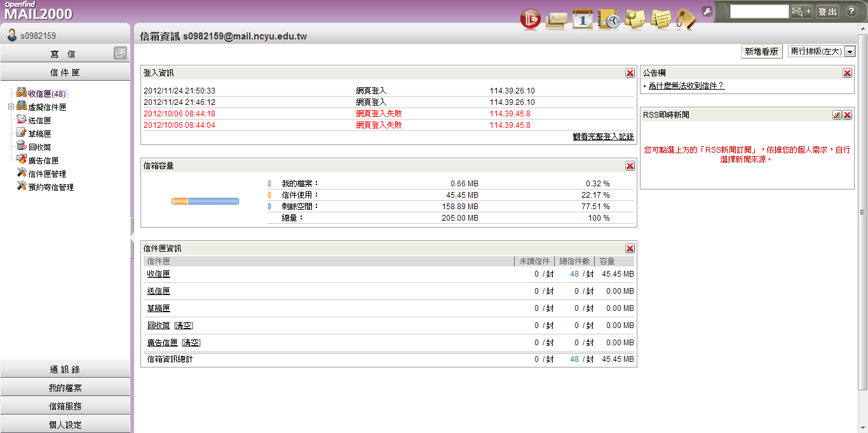Open the 信箱服務 sidebar section
The height and width of the screenshot is (433, 868).
click(x=65, y=406)
